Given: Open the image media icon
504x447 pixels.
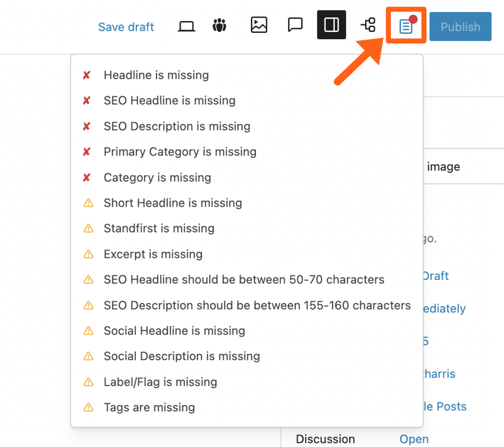Looking at the screenshot, I should (259, 25).
